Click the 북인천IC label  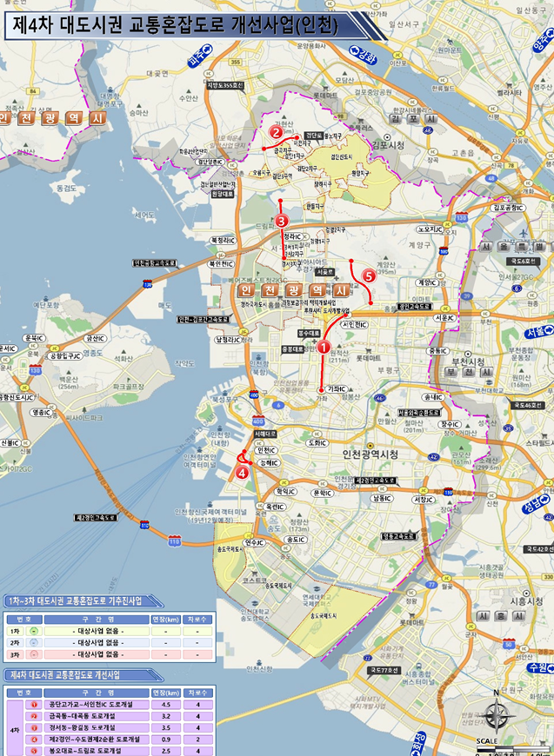221,264
